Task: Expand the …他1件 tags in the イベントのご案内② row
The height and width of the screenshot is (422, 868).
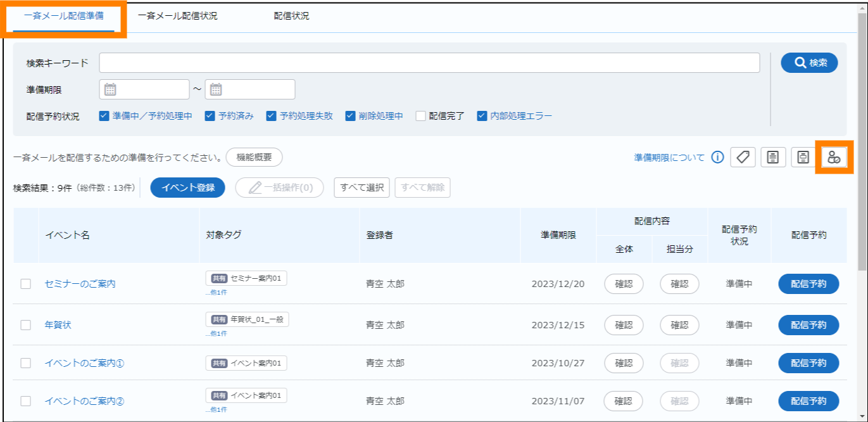Action: (x=216, y=409)
